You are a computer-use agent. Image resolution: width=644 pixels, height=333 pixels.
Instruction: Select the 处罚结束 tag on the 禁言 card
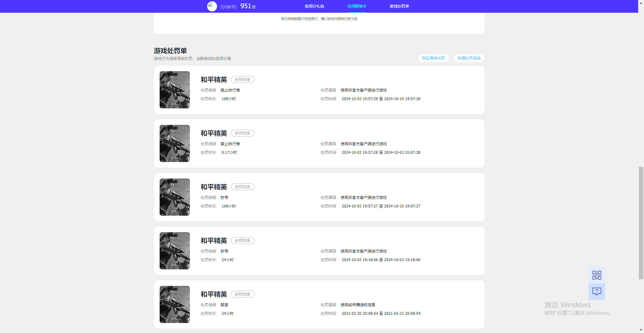coord(243,294)
